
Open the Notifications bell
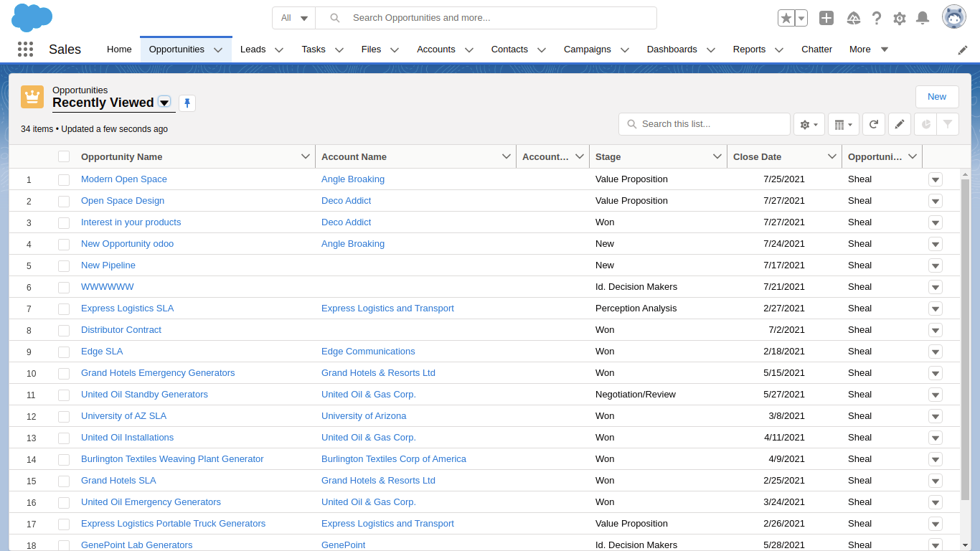pos(923,18)
